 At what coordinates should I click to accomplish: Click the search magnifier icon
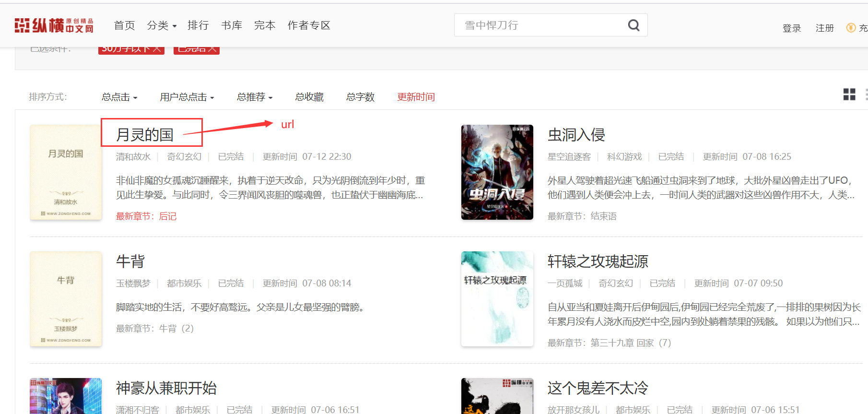[x=633, y=25]
